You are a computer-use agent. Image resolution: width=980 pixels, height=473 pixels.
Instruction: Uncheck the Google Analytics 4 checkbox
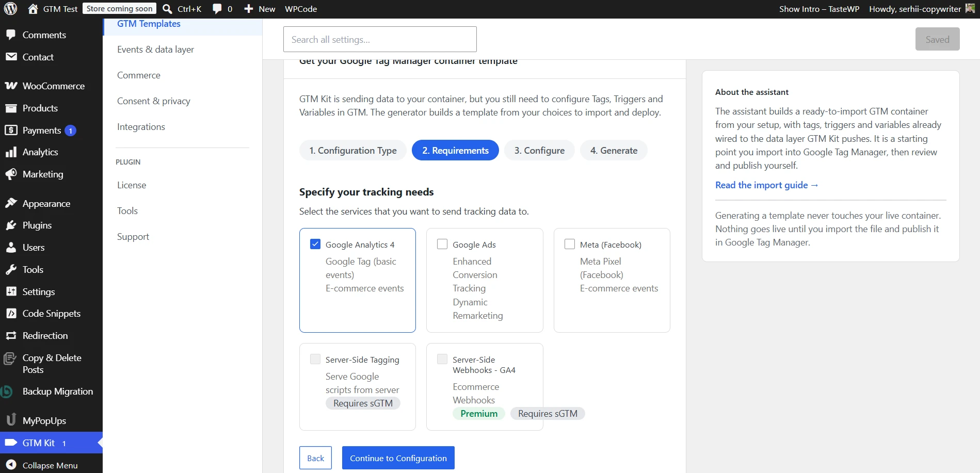tap(315, 244)
